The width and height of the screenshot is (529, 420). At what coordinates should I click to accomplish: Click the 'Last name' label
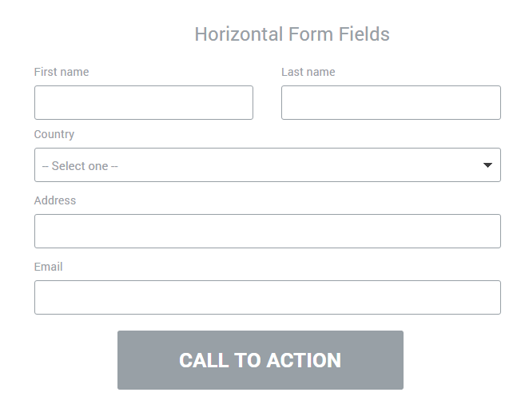[x=308, y=72]
